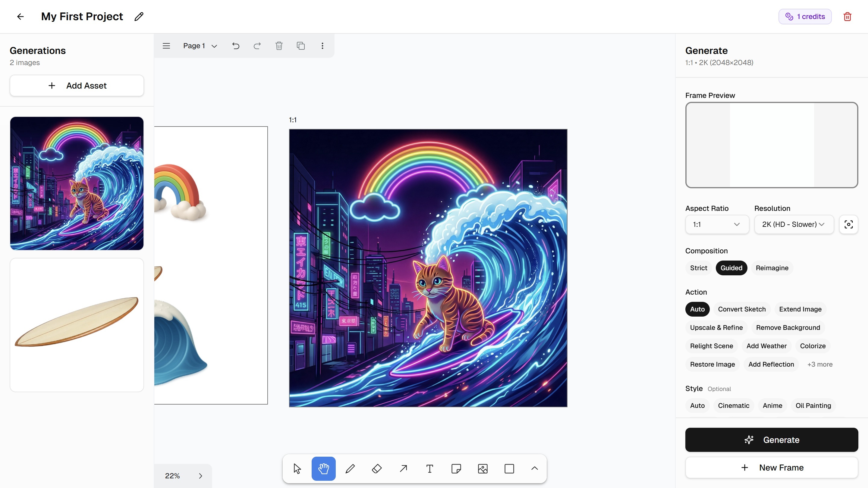Set composition mode to Strict

tap(698, 268)
